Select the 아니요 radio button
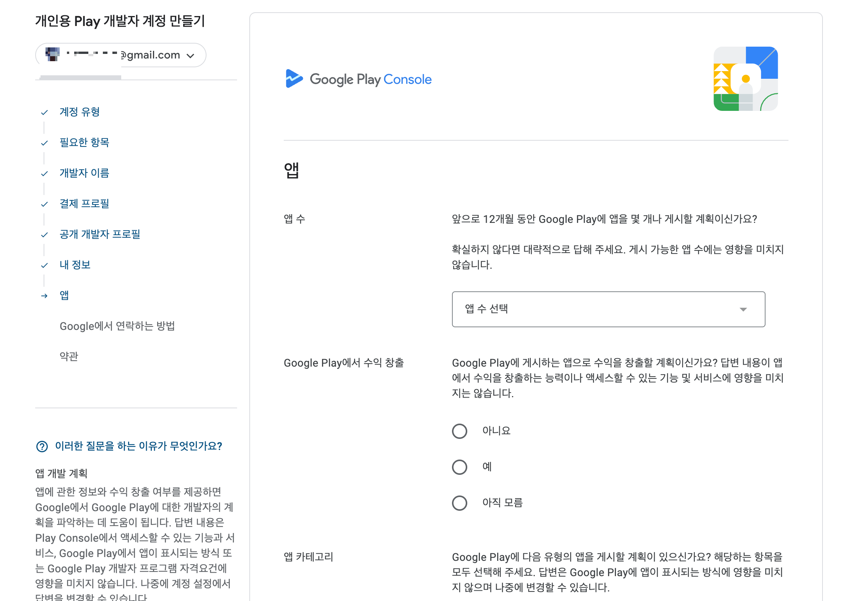 point(459,431)
